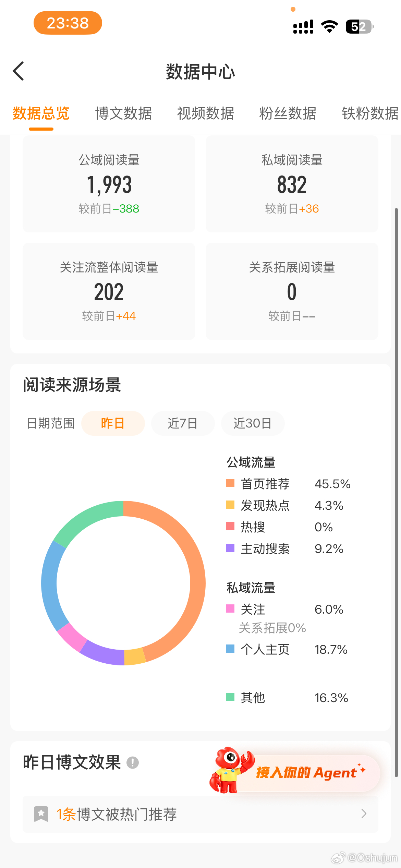This screenshot has height=868, width=401.
Task: Select the 近7日 date range option
Action: coord(183,423)
